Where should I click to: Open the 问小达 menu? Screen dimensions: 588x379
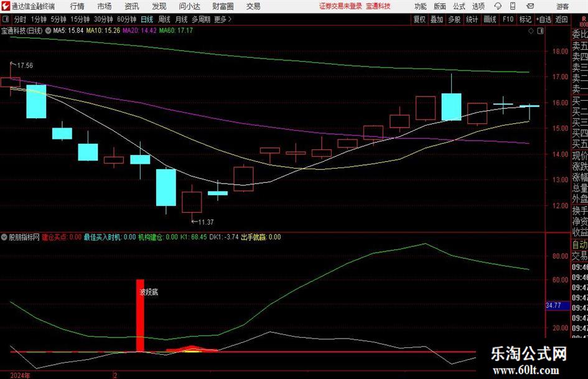pyautogui.click(x=189, y=6)
